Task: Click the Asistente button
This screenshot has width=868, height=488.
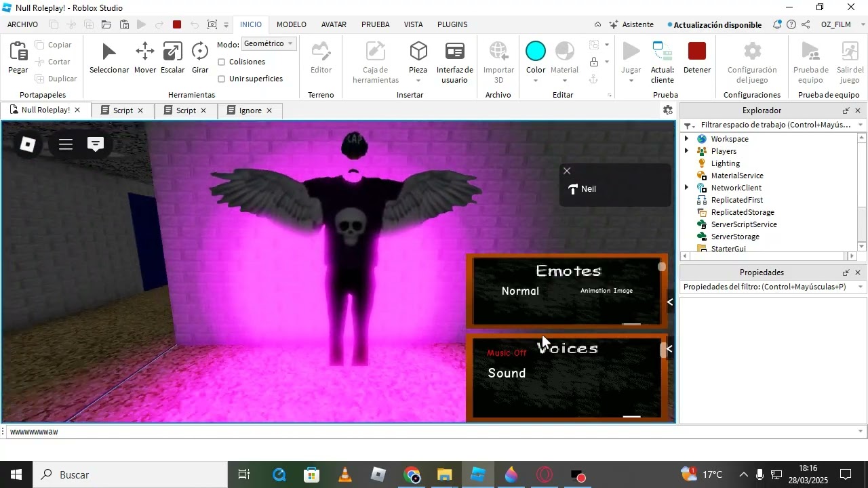Action: (x=631, y=24)
